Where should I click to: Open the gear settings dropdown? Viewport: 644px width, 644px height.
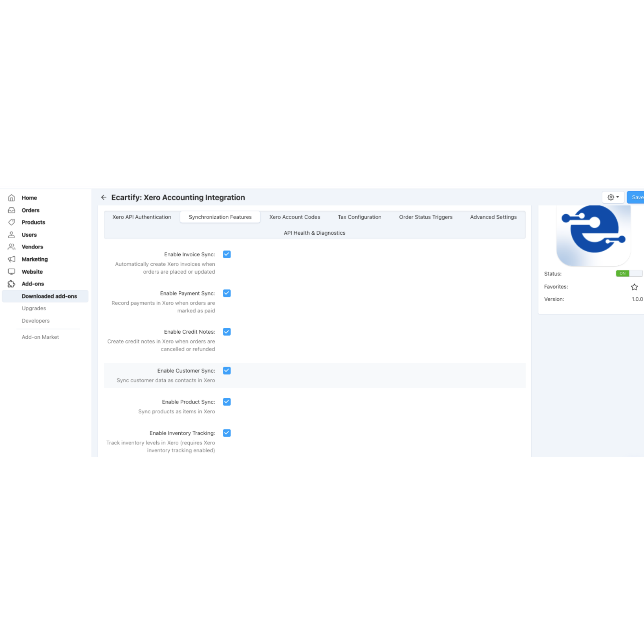[613, 197]
